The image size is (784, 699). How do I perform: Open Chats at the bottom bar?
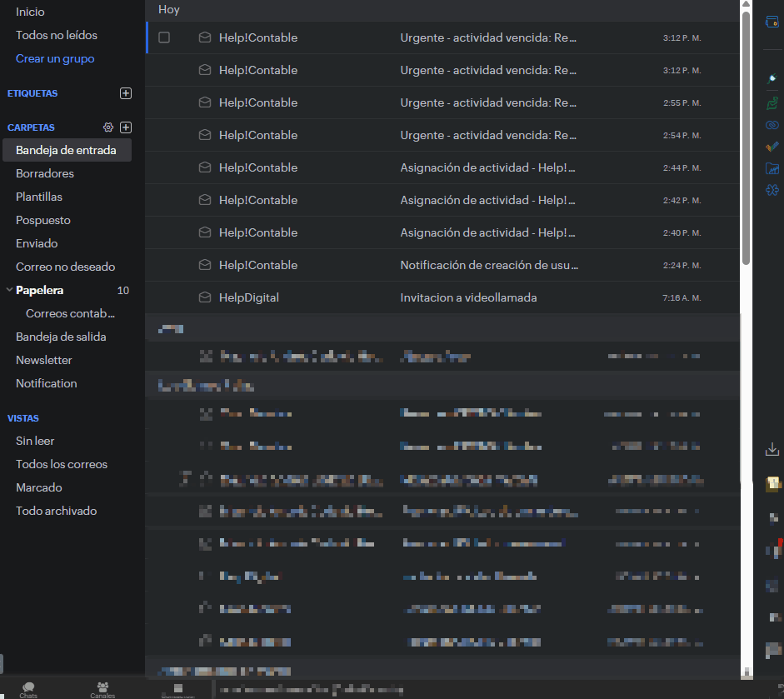[28, 690]
